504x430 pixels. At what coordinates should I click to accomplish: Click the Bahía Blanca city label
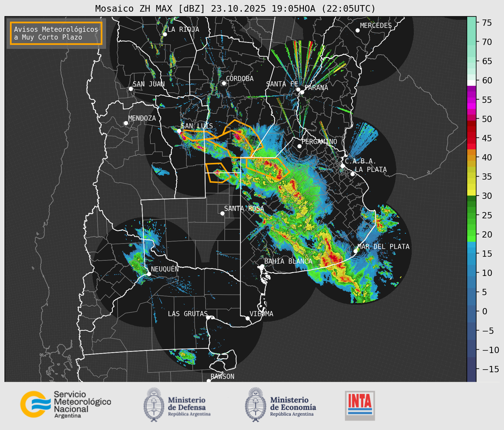pos(288,261)
